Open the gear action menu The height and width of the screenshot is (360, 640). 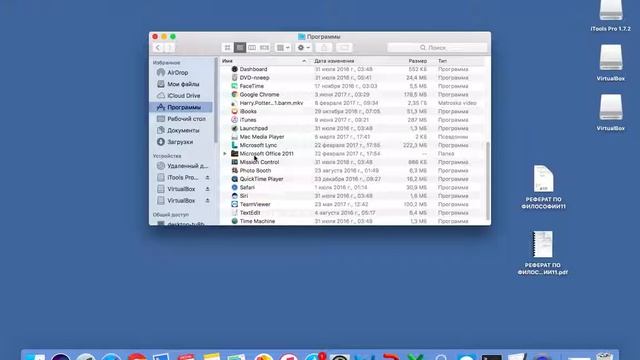point(304,48)
